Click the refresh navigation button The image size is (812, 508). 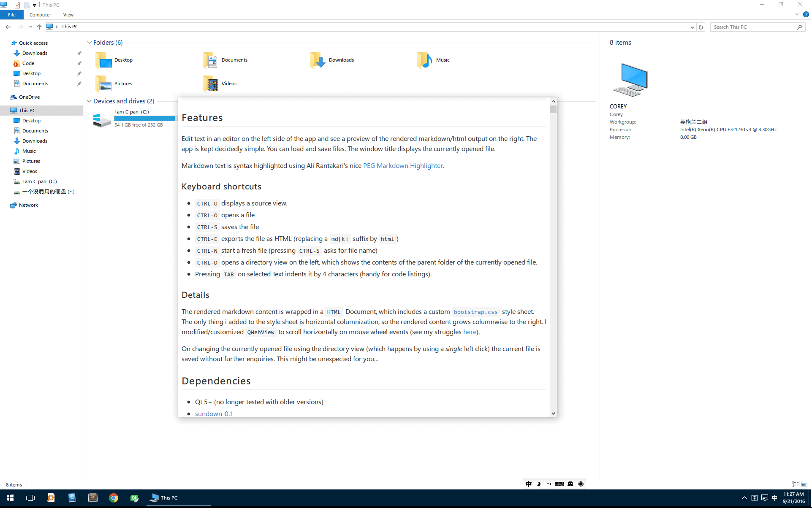[x=701, y=26]
